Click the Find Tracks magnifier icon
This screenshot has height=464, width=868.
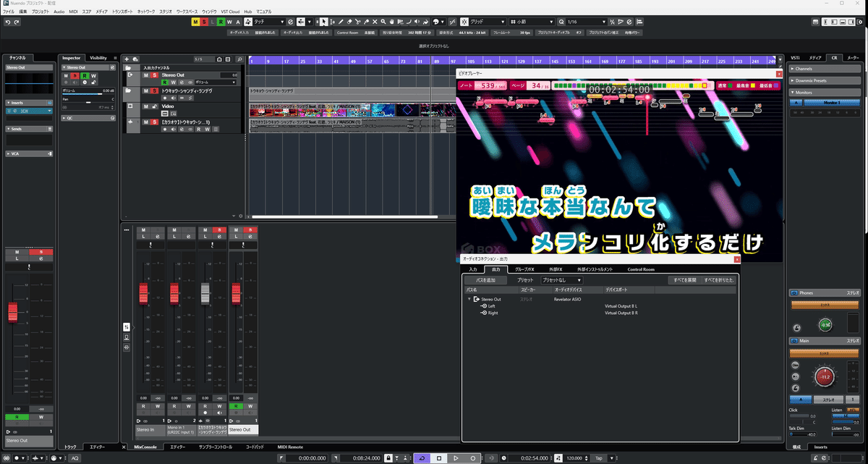239,59
